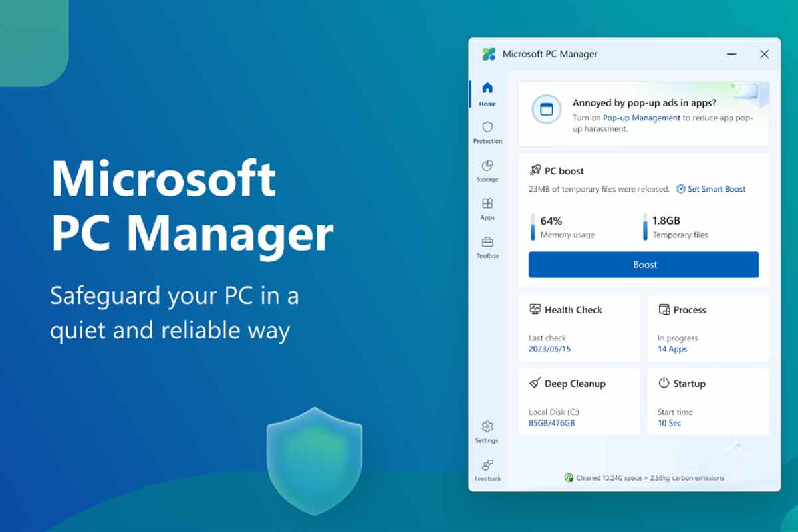Viewport: 798px width, 532px height.
Task: Click the 14 Apps in progress link
Action: (672, 349)
